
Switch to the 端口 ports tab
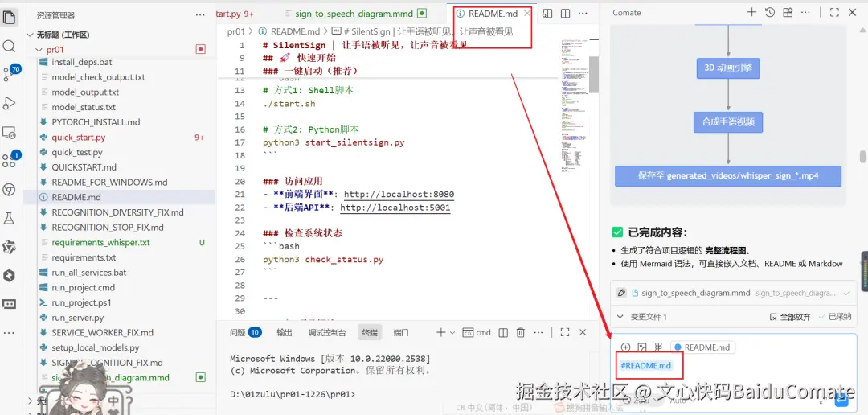[401, 332]
